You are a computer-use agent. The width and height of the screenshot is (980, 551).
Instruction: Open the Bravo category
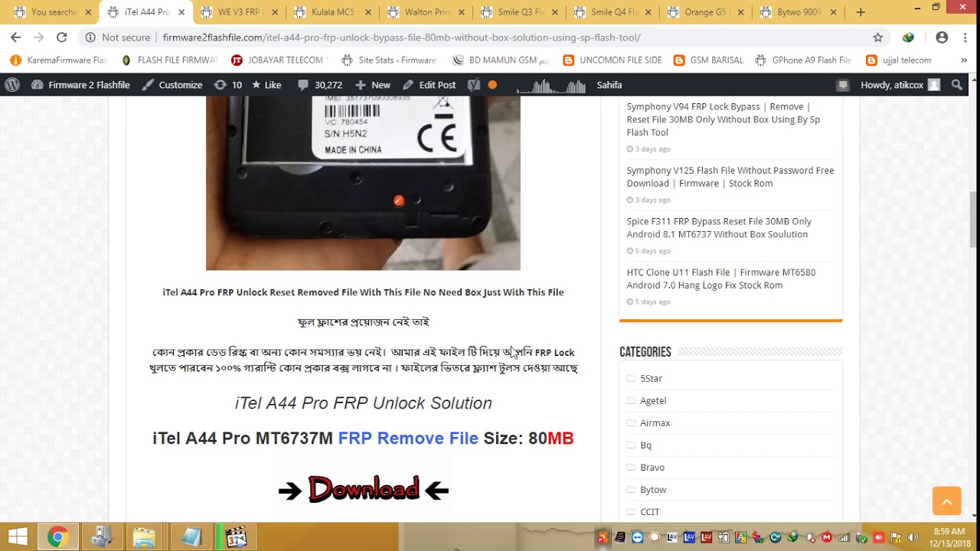(652, 467)
